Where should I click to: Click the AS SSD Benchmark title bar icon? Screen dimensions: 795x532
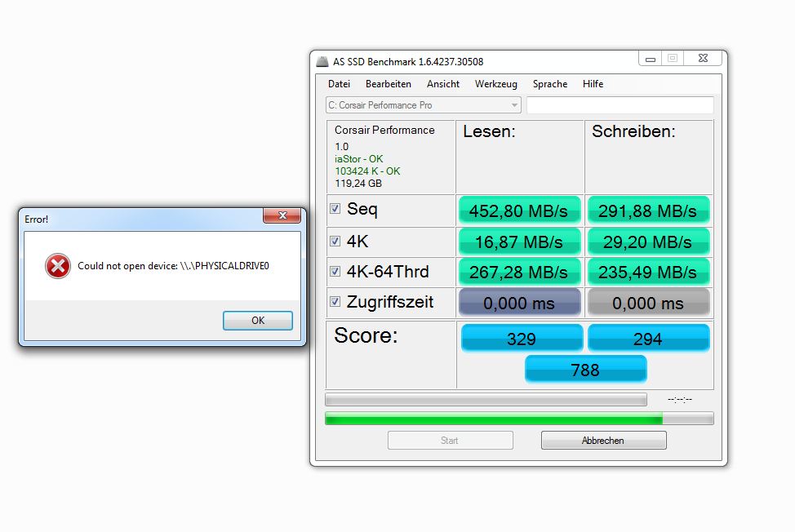(x=322, y=62)
